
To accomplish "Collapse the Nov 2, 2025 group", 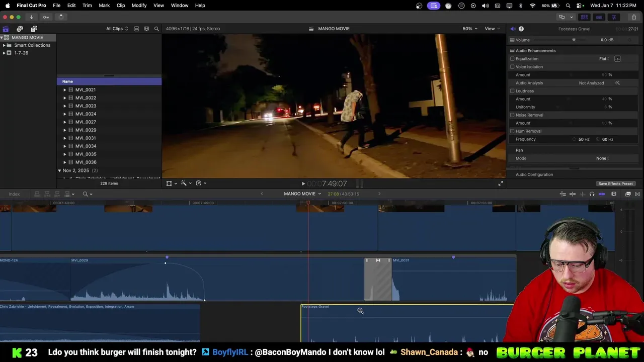I will click(x=59, y=170).
